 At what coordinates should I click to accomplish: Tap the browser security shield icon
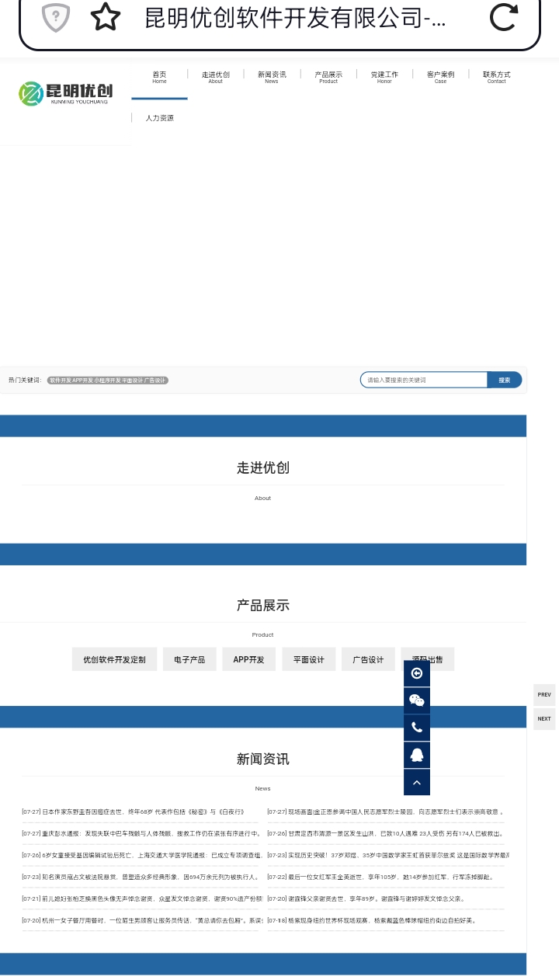click(56, 17)
